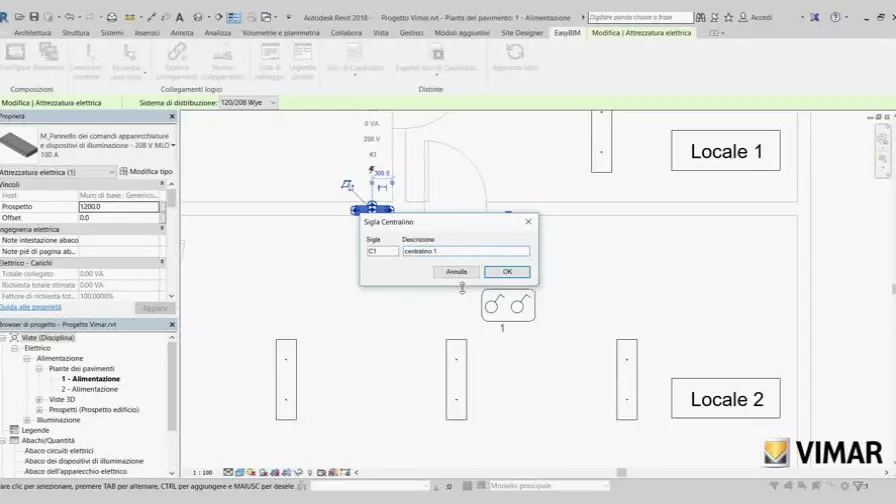The image size is (896, 504).
Task: Click Accedi to sign in
Action: pyautogui.click(x=761, y=18)
